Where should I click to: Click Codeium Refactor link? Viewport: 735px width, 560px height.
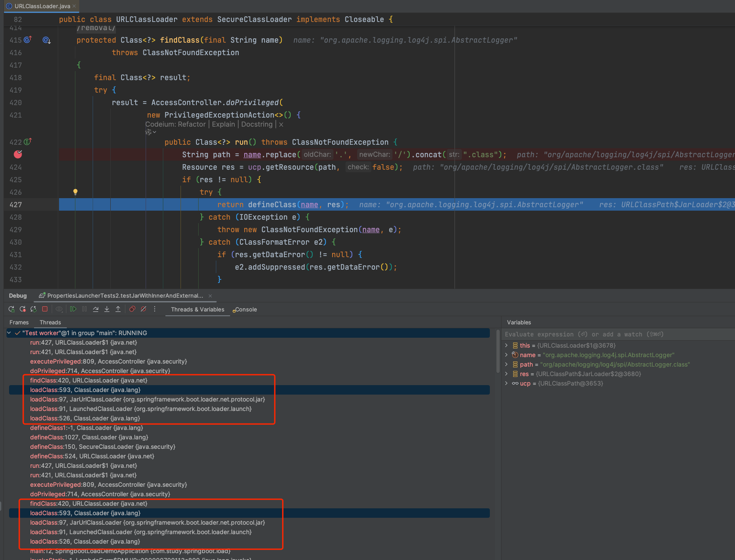point(192,124)
